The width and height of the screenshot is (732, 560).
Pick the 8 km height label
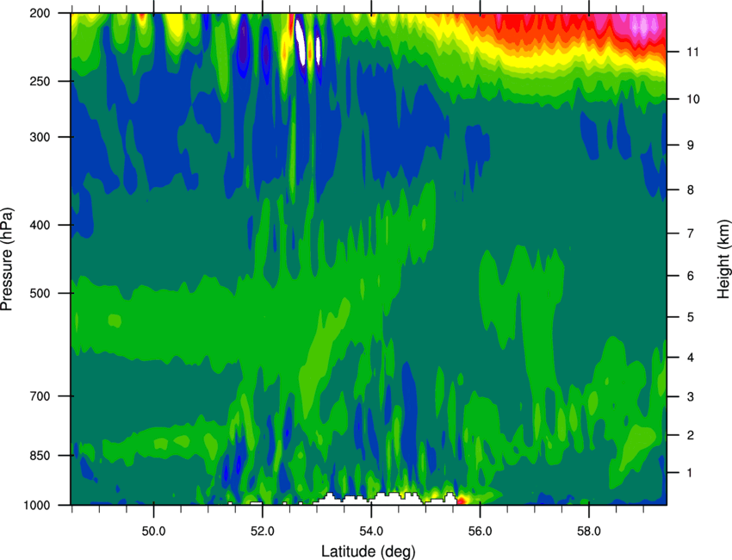691,190
